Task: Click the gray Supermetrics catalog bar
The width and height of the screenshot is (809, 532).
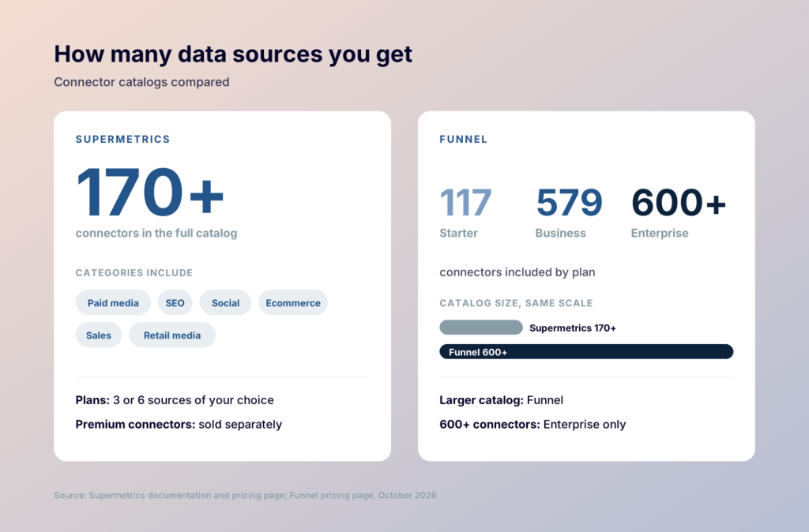Action: pyautogui.click(x=481, y=328)
